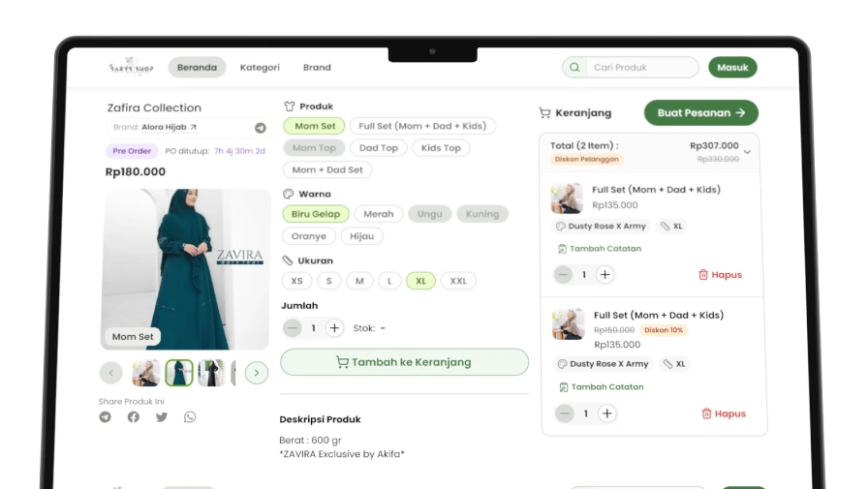Click the search magnifier icon
The image size is (868, 489).
point(574,68)
